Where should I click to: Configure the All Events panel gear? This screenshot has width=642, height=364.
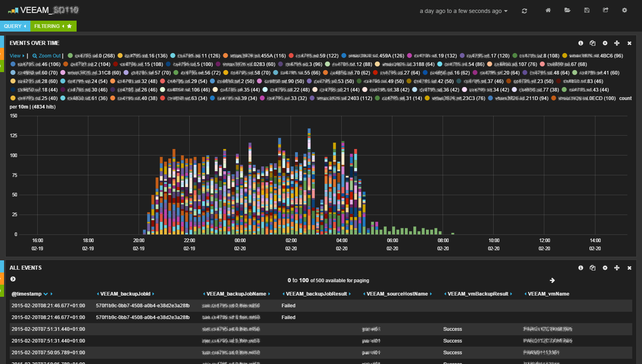[605, 268]
